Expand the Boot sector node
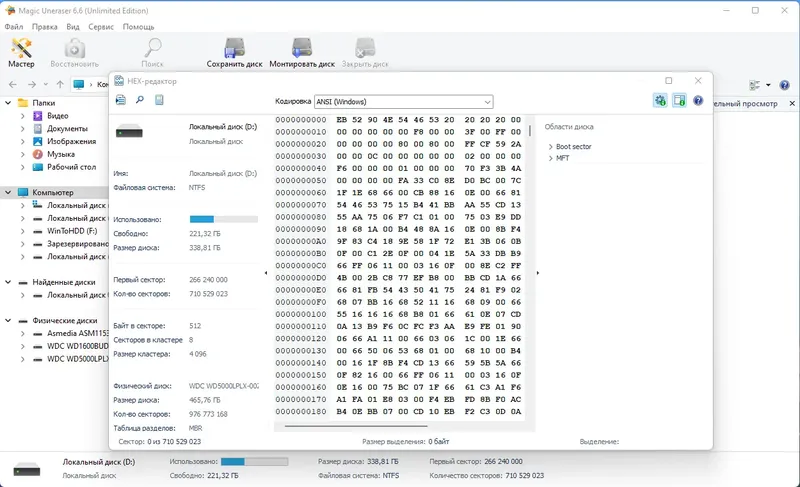800x487 pixels. pyautogui.click(x=551, y=147)
